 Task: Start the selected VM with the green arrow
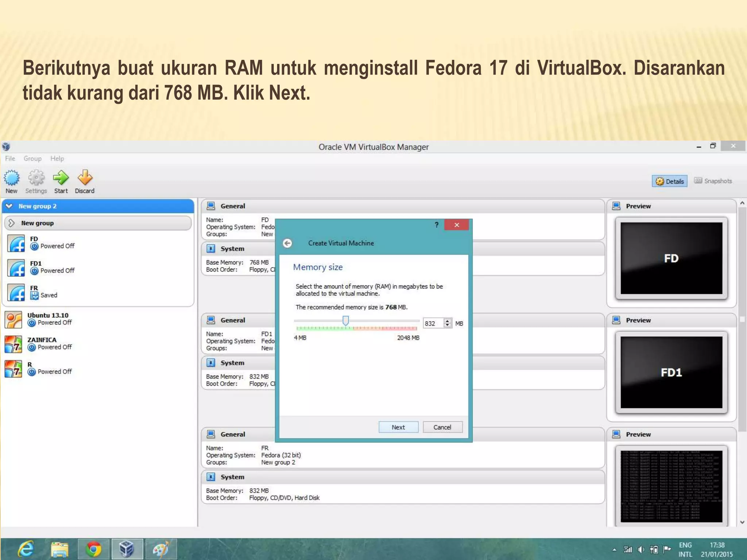tap(61, 181)
